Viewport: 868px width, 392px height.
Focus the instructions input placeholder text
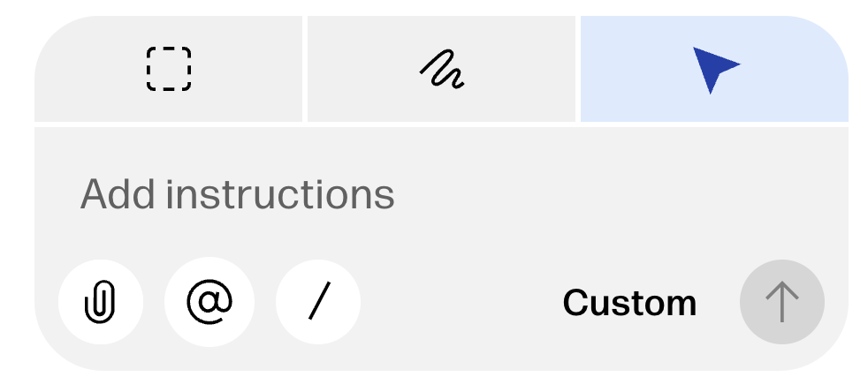(237, 194)
